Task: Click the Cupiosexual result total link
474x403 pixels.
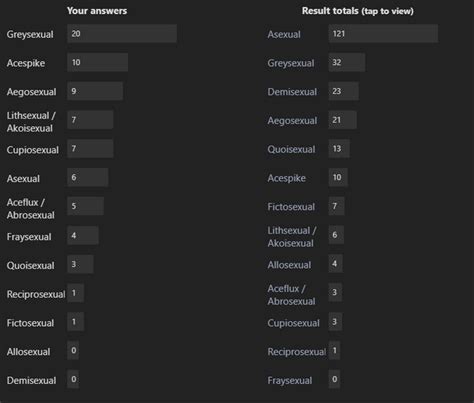Action: (x=293, y=323)
